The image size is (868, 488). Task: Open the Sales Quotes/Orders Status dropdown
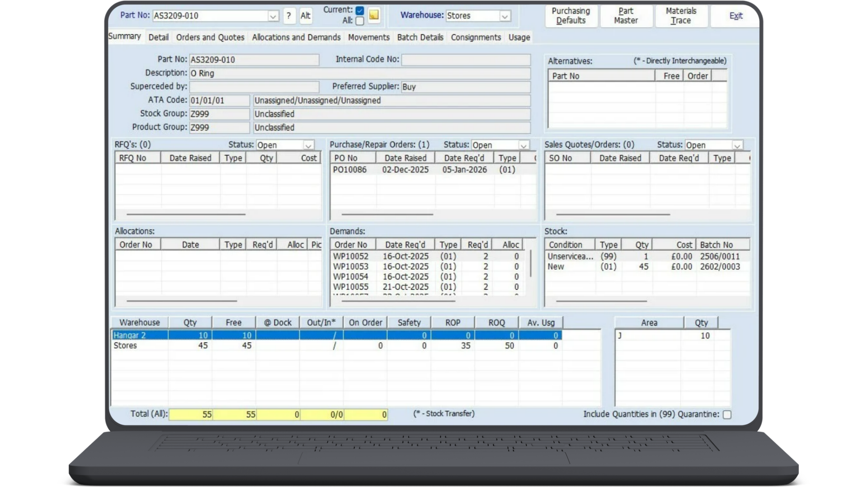[738, 145]
